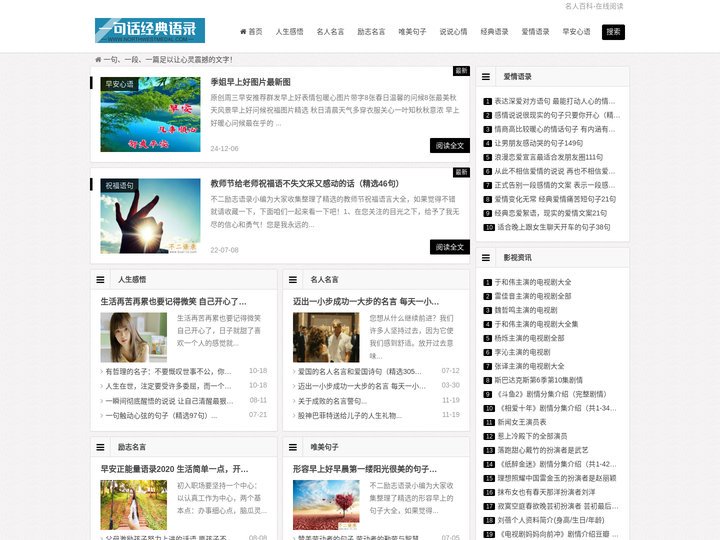Open the heart tree thumbnail under 唯美句子
This screenshot has width=720, height=540.
pos(326,505)
